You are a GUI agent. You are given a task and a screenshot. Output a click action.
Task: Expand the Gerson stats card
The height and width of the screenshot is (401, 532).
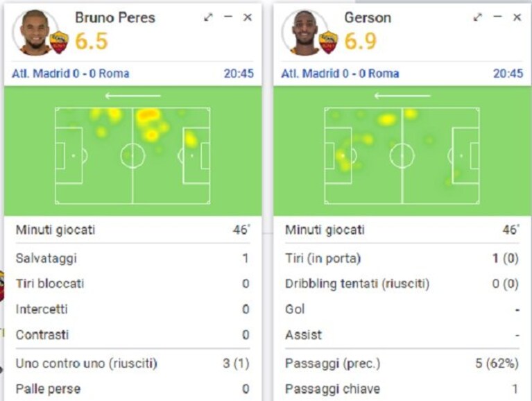click(x=478, y=17)
